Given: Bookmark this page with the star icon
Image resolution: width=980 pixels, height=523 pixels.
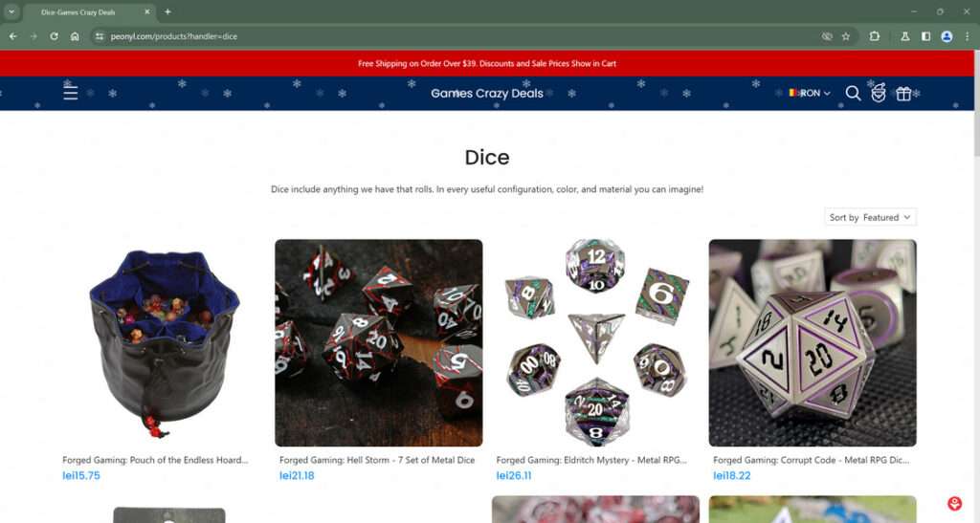Looking at the screenshot, I should point(846,36).
